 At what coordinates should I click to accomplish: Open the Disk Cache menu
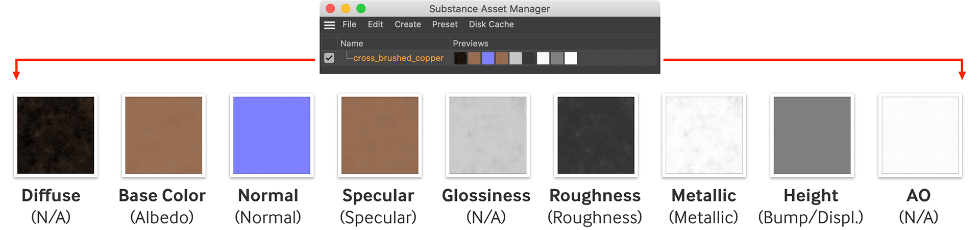pos(491,25)
